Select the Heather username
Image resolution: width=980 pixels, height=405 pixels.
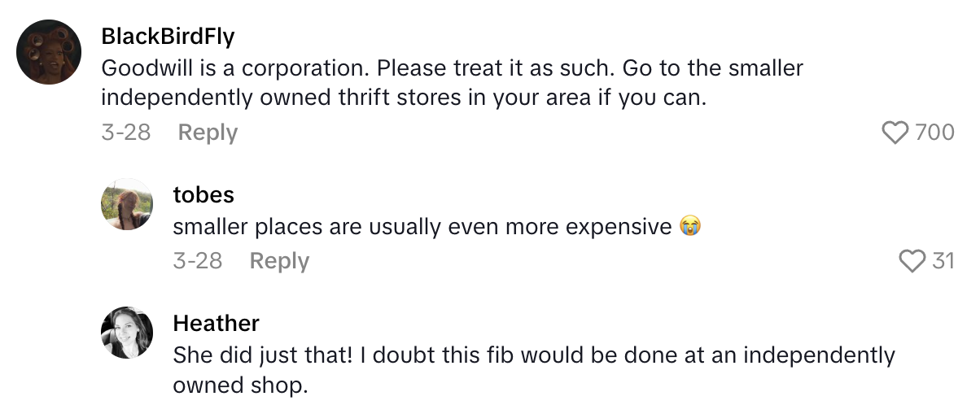(216, 323)
